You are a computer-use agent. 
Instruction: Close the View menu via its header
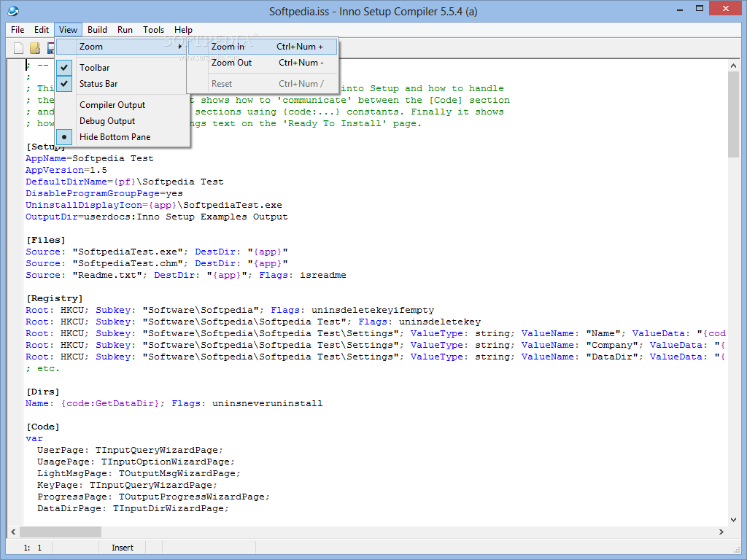click(68, 29)
